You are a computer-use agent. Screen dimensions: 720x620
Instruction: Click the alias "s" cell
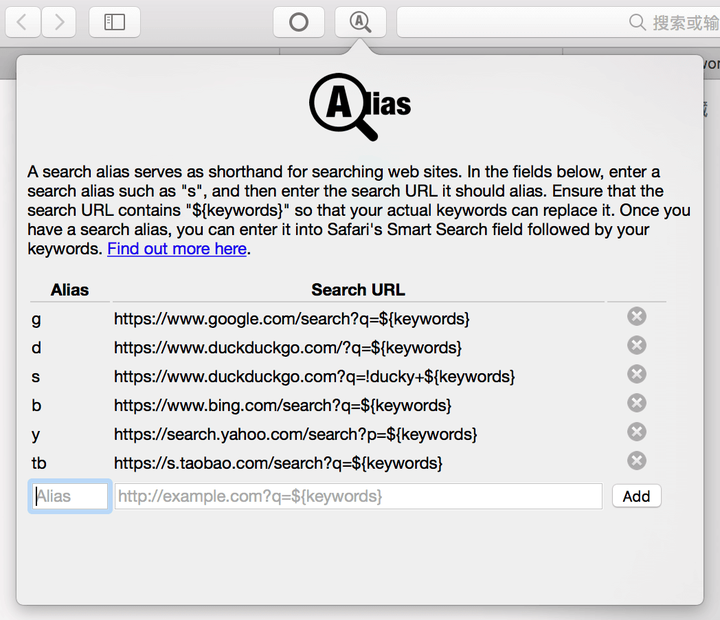click(x=36, y=377)
